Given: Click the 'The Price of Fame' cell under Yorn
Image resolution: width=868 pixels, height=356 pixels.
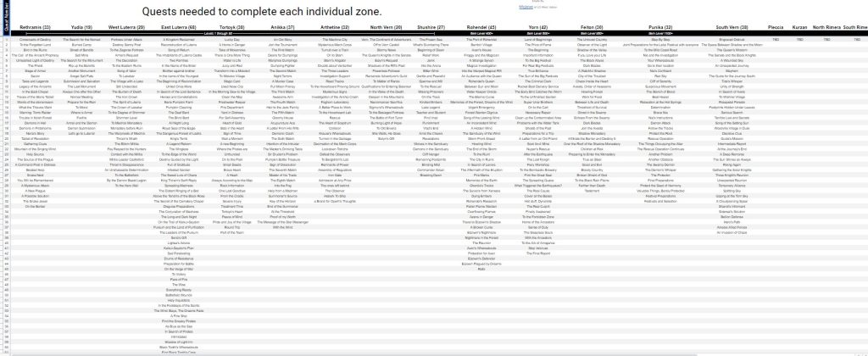Looking at the screenshot, I should point(538,45).
